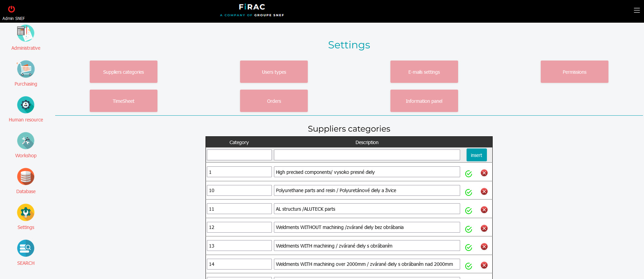Delete category 10 with red X
The image size is (644, 279).
coord(484,191)
